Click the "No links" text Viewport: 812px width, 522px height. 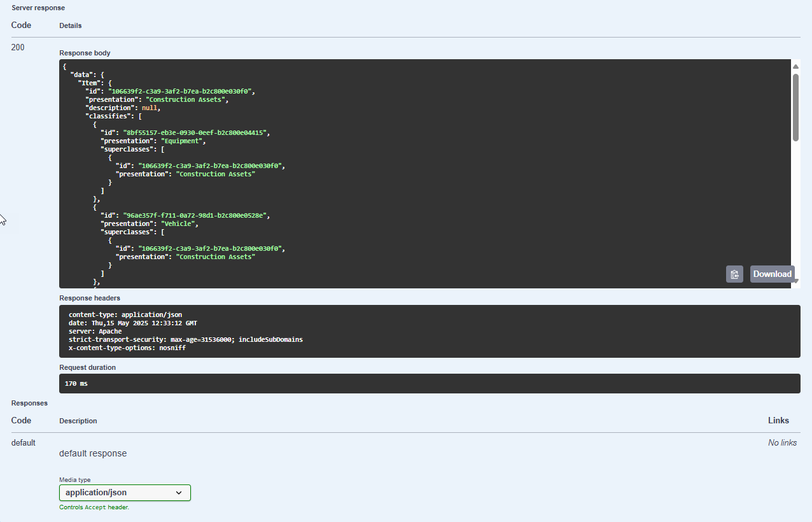point(782,442)
